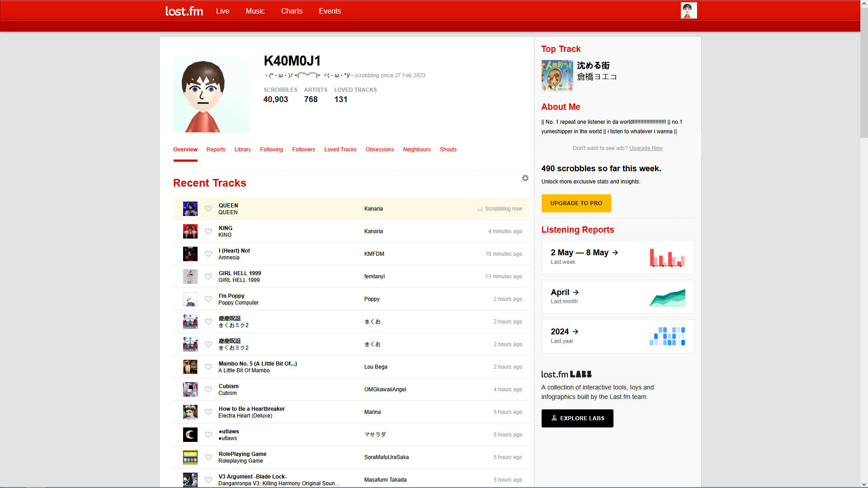Viewport: 868px width, 488px height.
Task: Open Roleplaying Game cover thumbnail
Action: [190, 457]
